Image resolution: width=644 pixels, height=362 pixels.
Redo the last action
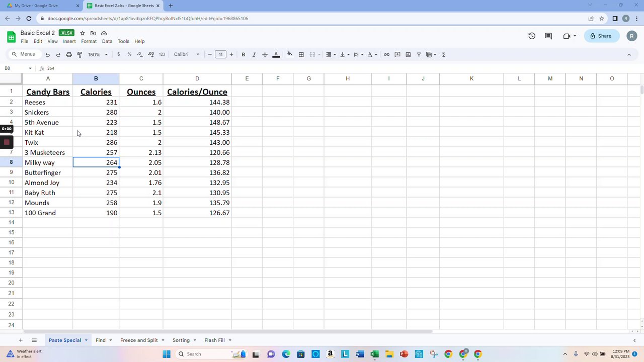click(58, 54)
